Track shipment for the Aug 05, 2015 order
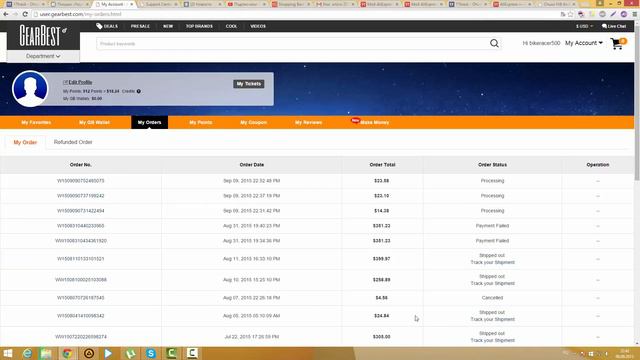Screen dimensions: 640x360 tap(492, 319)
